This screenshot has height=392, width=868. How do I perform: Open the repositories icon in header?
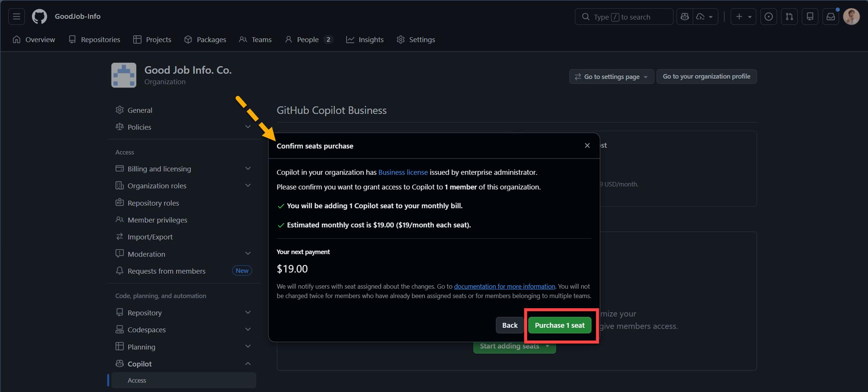810,17
